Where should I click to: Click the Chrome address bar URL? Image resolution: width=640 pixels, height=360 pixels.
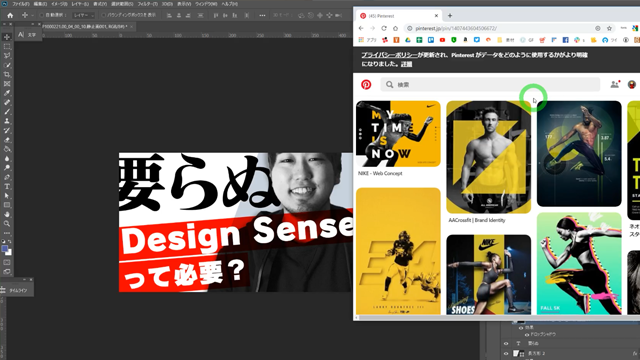(456, 28)
